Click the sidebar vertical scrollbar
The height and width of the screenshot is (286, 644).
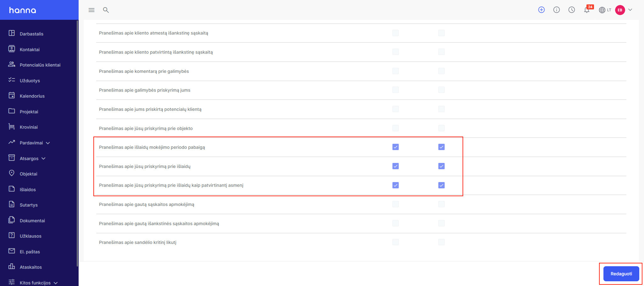(x=77, y=144)
